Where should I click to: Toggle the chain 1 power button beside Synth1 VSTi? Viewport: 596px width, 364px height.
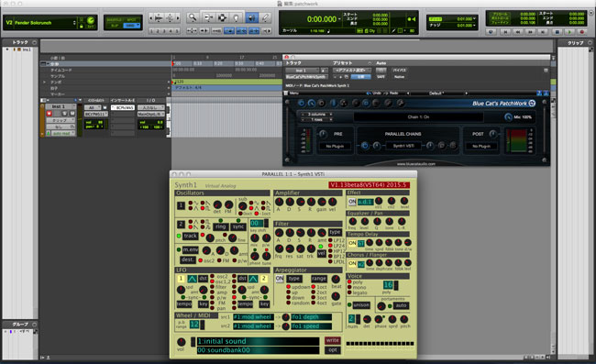pos(365,146)
